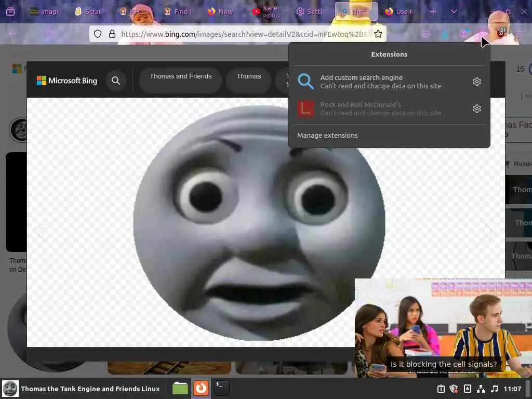The image size is (532, 399).
Task: Open the Firefox account icon
Action: pyautogui.click(x=463, y=34)
